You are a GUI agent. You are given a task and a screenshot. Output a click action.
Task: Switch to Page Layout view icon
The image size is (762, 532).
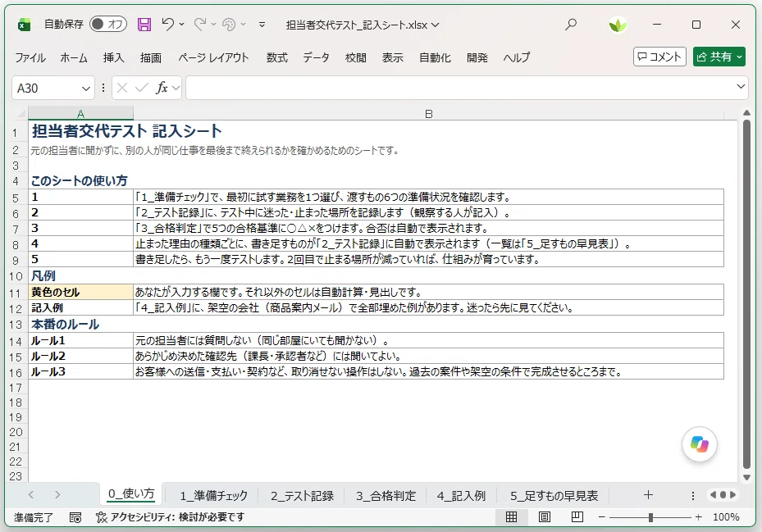(545, 517)
